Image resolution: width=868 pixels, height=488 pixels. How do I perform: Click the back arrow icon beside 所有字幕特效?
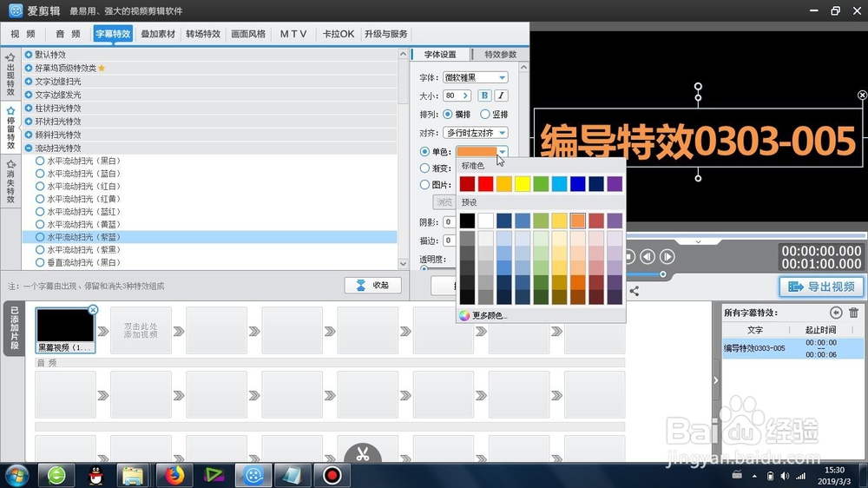836,313
